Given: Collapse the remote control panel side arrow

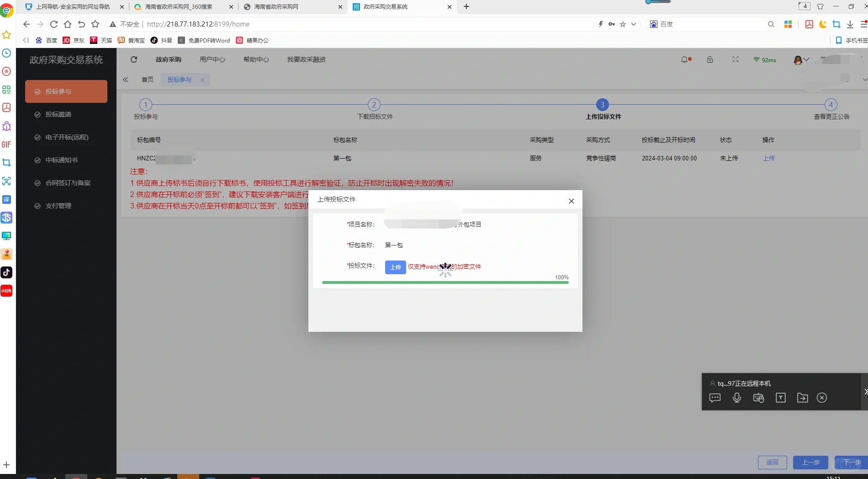Looking at the screenshot, I should [865, 392].
